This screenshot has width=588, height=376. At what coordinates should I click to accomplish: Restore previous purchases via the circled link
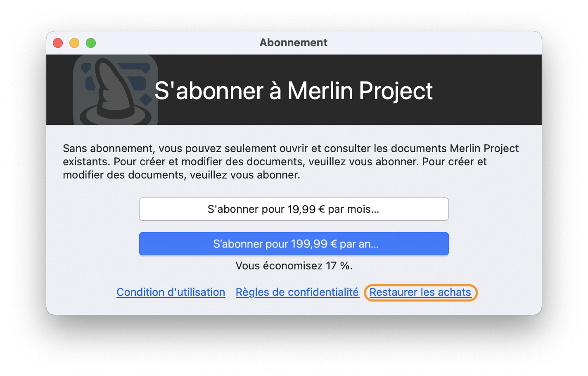420,292
